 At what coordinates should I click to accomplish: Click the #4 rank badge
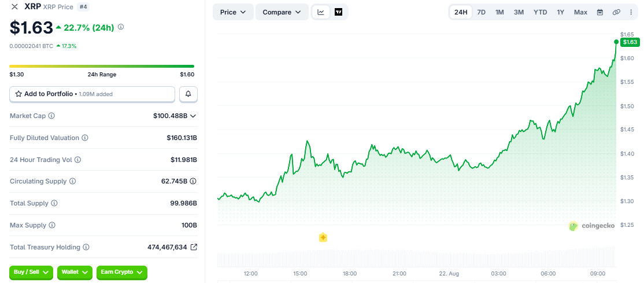pos(83,7)
